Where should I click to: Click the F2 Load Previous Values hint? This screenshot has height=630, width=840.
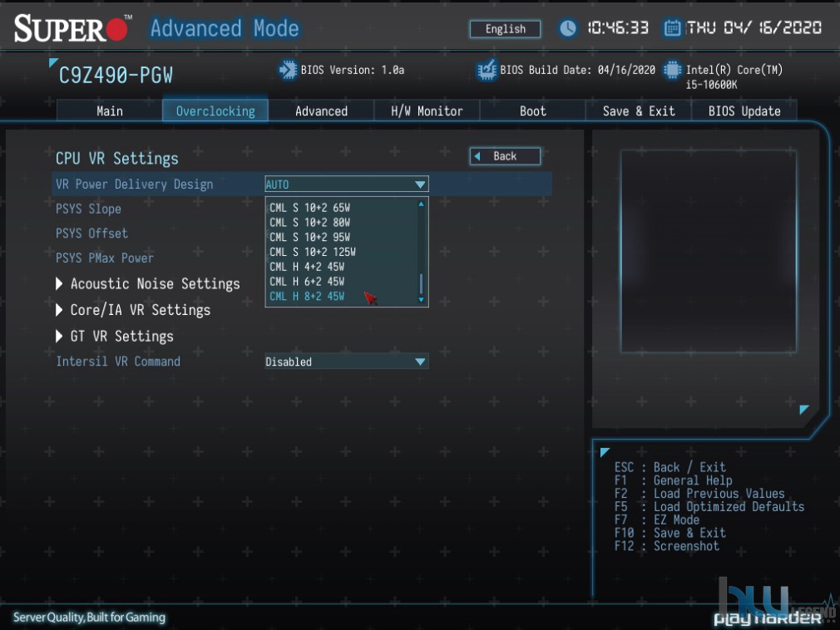[699, 494]
